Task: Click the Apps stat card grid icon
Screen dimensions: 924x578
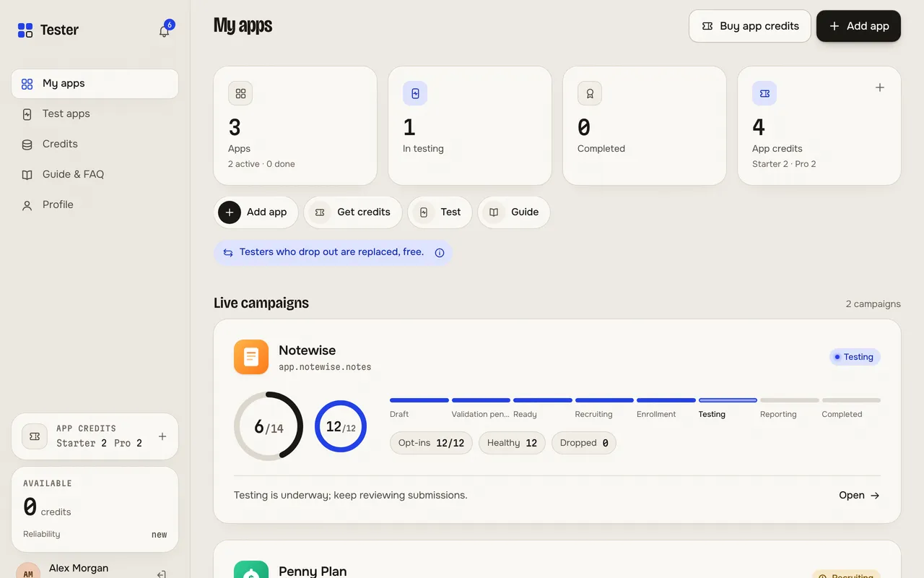Action: pyautogui.click(x=240, y=93)
